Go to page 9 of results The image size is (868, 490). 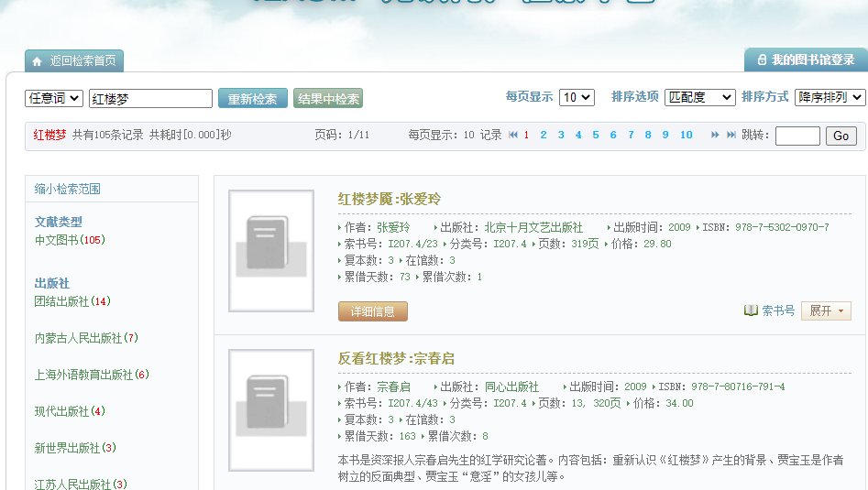tap(665, 135)
